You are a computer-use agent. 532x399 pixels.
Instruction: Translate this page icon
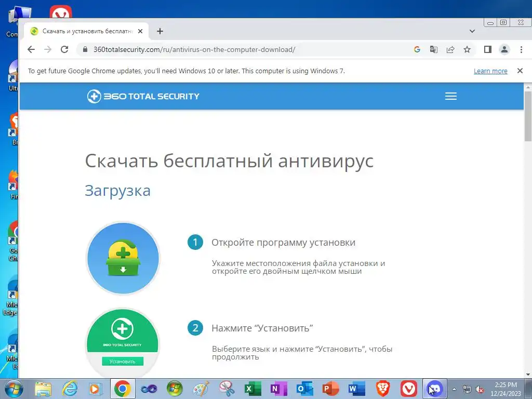434,49
